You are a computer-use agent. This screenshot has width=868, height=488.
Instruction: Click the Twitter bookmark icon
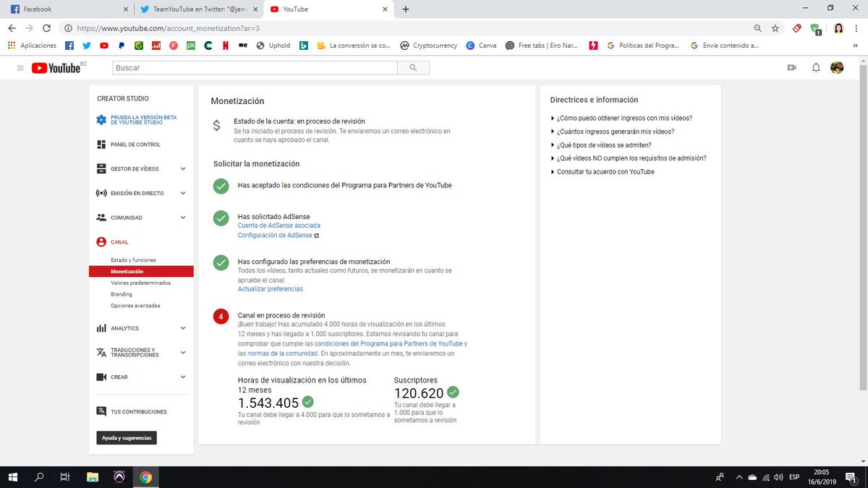pos(87,45)
